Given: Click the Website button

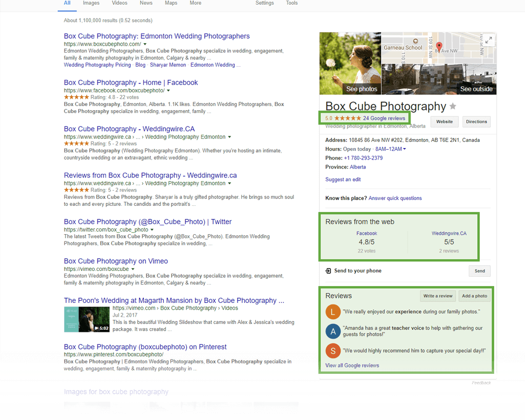Looking at the screenshot, I should (x=444, y=122).
